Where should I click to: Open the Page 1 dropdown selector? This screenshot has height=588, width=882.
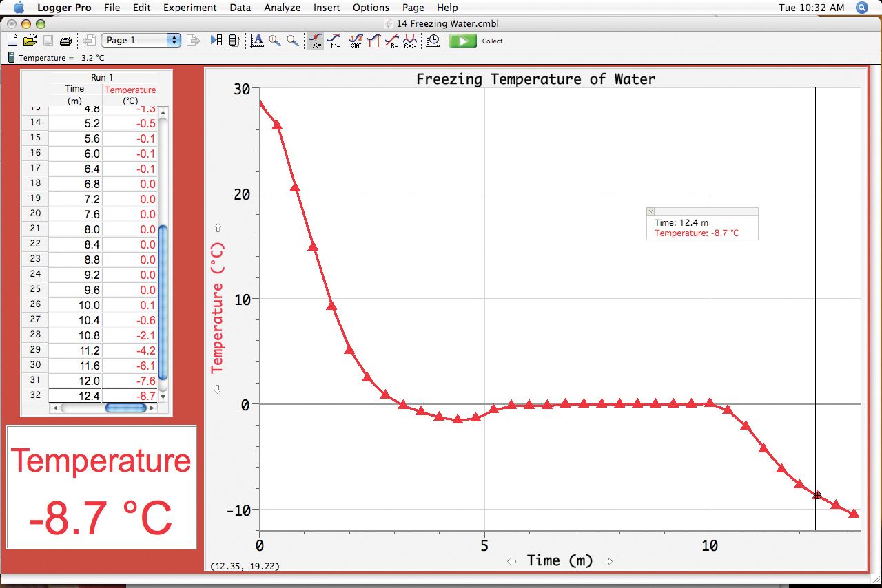click(141, 40)
